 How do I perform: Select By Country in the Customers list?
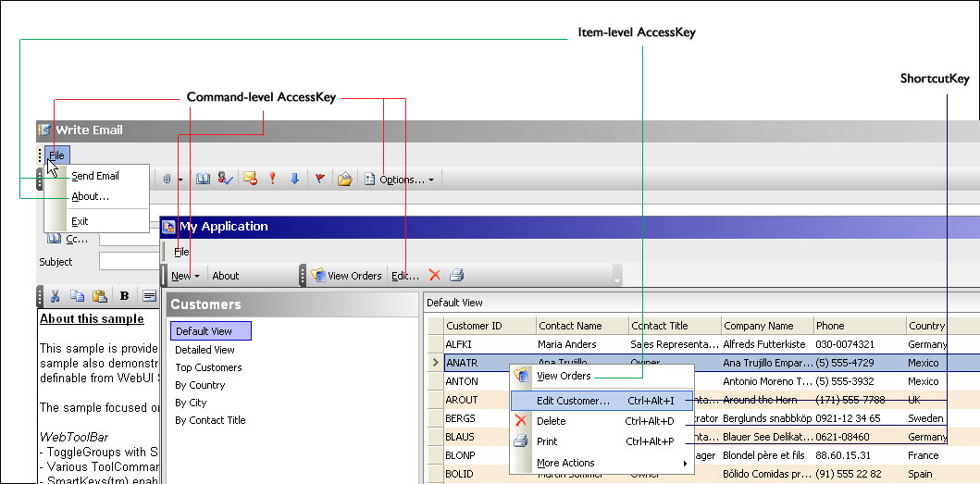click(200, 385)
